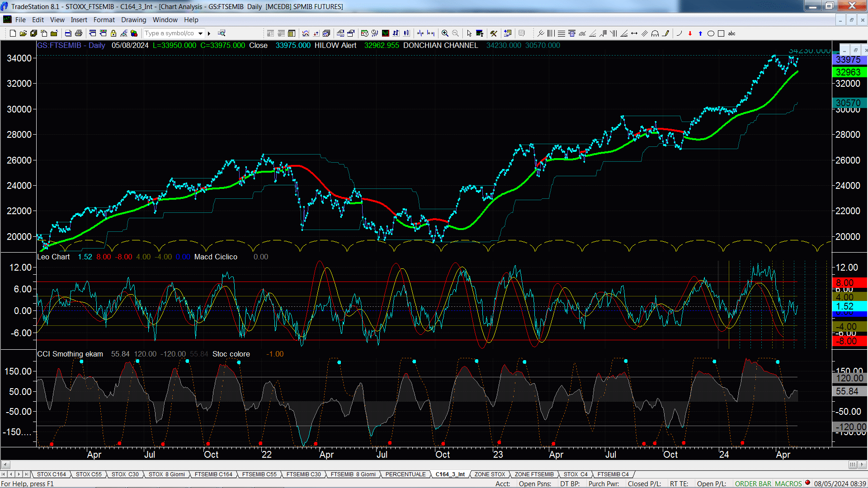Open the Window menu
This screenshot has height=488, width=868.
[x=165, y=20]
